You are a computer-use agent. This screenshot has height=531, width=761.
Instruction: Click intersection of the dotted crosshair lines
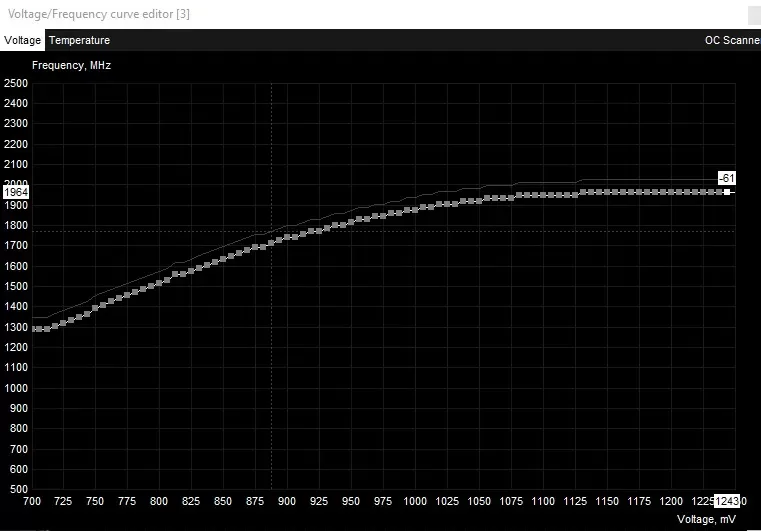(271, 232)
